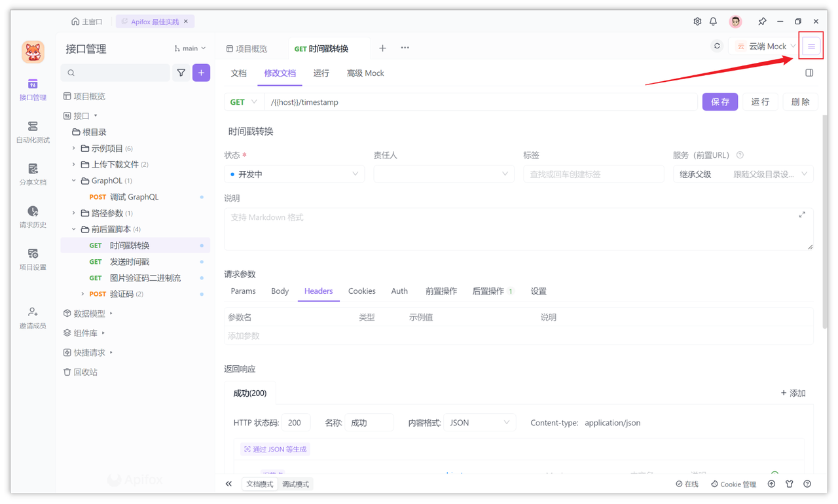Open the main branch dropdown

[x=190, y=48]
